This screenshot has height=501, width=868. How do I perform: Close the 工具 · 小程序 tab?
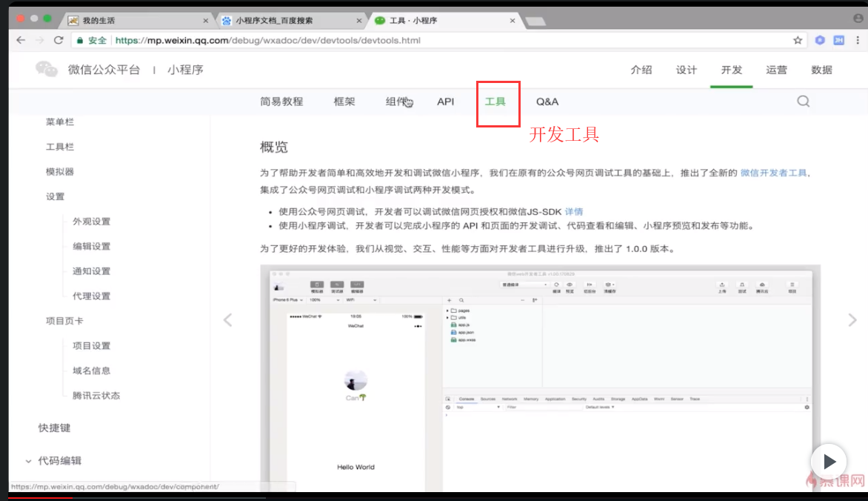coord(512,21)
